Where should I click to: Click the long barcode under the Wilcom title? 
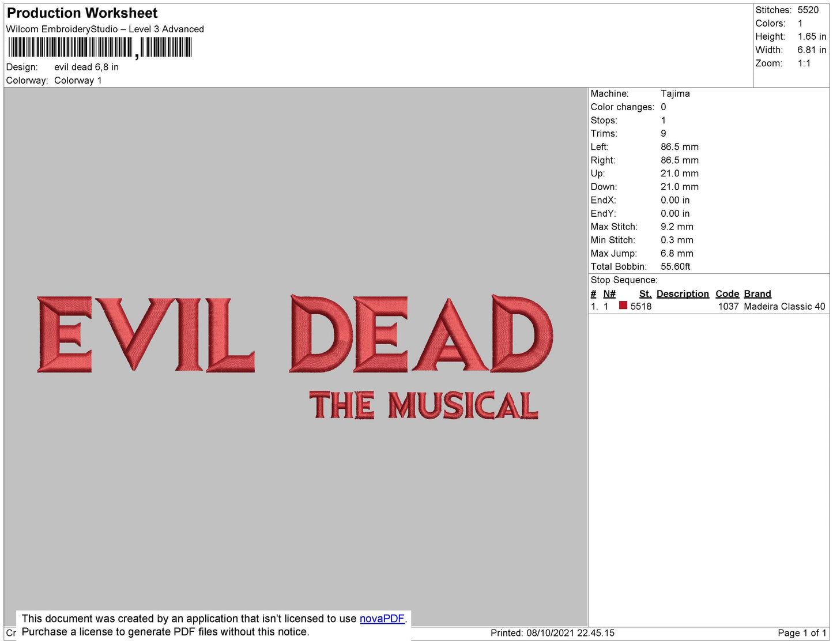click(x=70, y=47)
